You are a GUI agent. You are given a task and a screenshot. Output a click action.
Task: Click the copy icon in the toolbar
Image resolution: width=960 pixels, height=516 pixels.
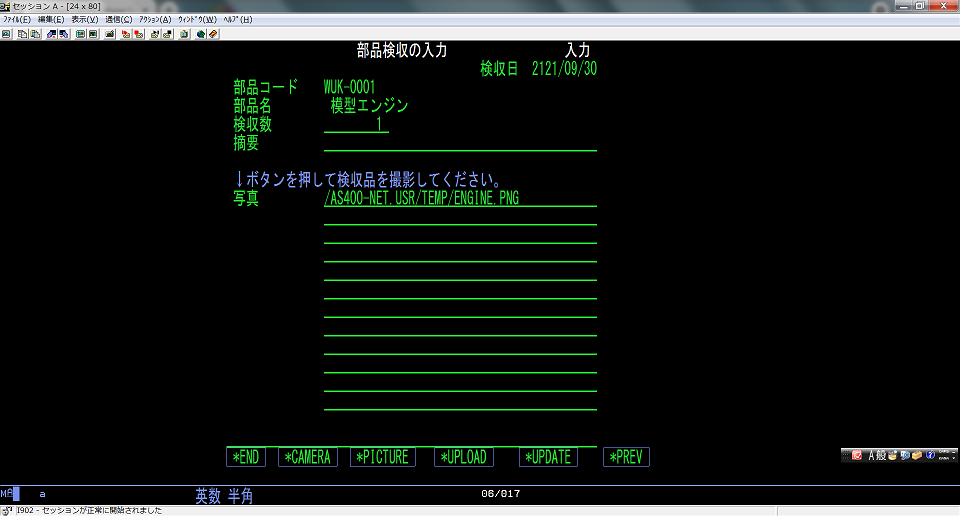(21, 33)
